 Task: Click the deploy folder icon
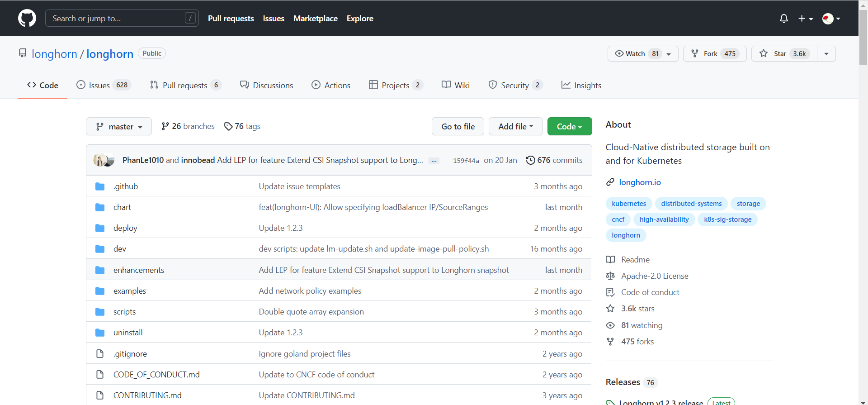(x=100, y=228)
